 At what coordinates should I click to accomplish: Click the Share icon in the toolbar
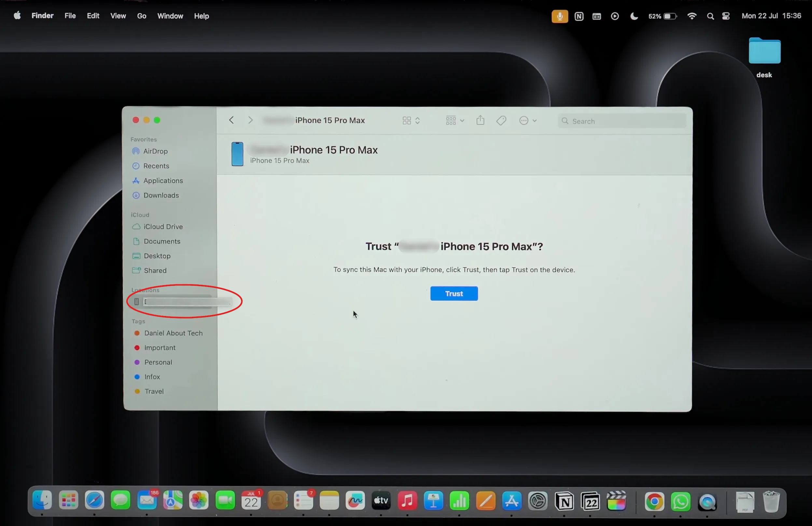coord(480,120)
